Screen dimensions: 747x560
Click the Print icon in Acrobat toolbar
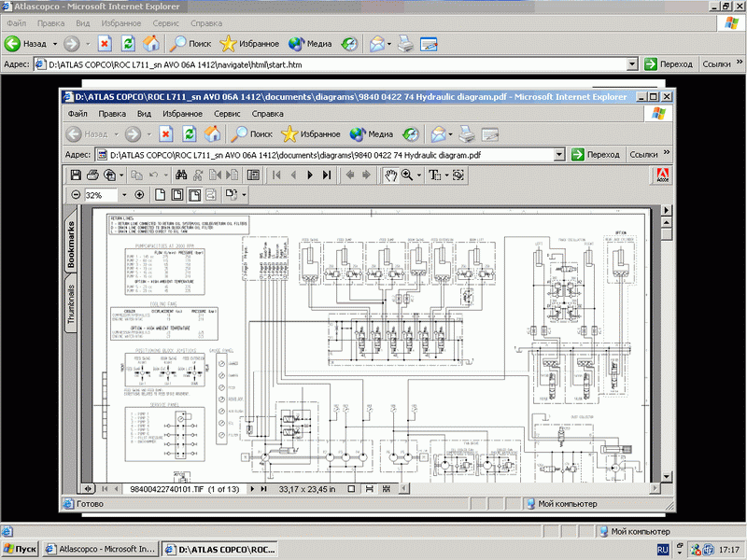(x=93, y=175)
